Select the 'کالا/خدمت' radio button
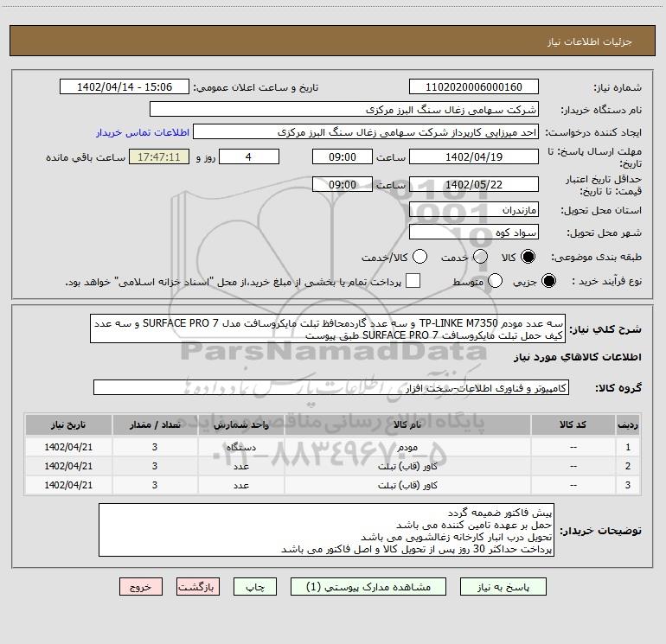This screenshot has width=666, height=644. [x=419, y=257]
